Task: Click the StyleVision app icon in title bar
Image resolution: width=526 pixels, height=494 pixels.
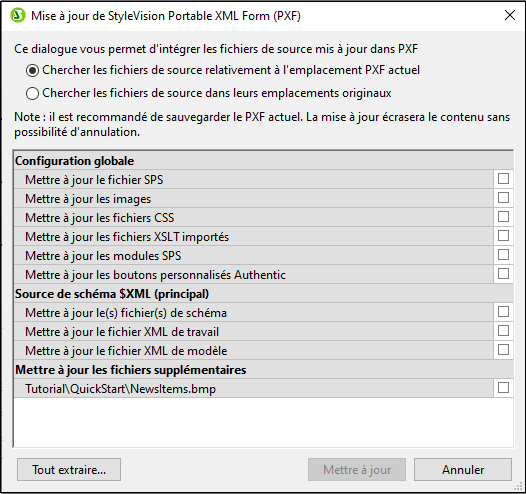Action: point(17,15)
